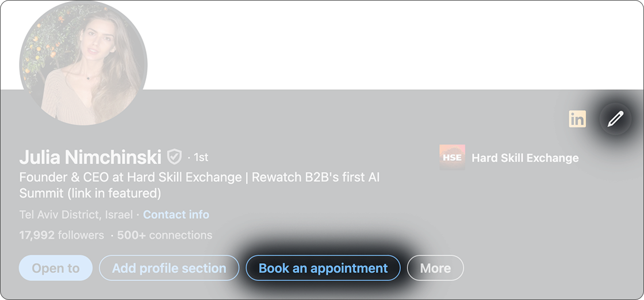Open Add profile section chooser
The height and width of the screenshot is (300, 644).
(x=169, y=268)
